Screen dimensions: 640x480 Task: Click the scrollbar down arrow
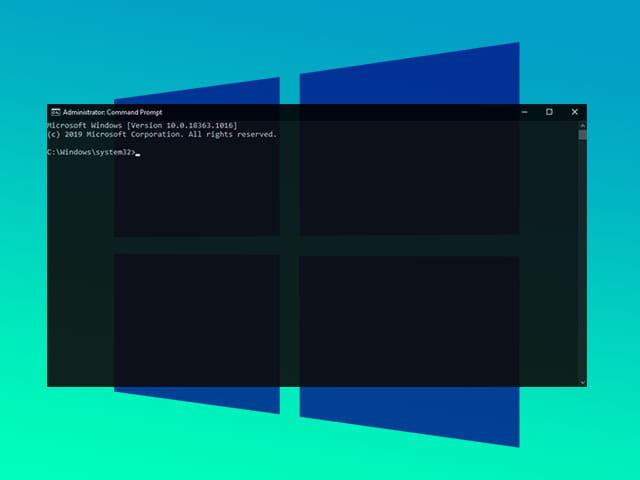click(582, 382)
